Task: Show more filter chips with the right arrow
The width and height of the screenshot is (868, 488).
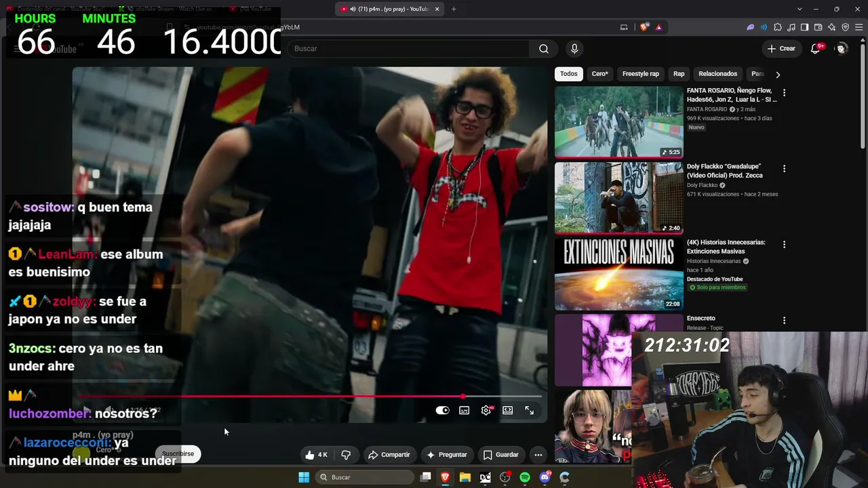Action: pyautogui.click(x=778, y=74)
